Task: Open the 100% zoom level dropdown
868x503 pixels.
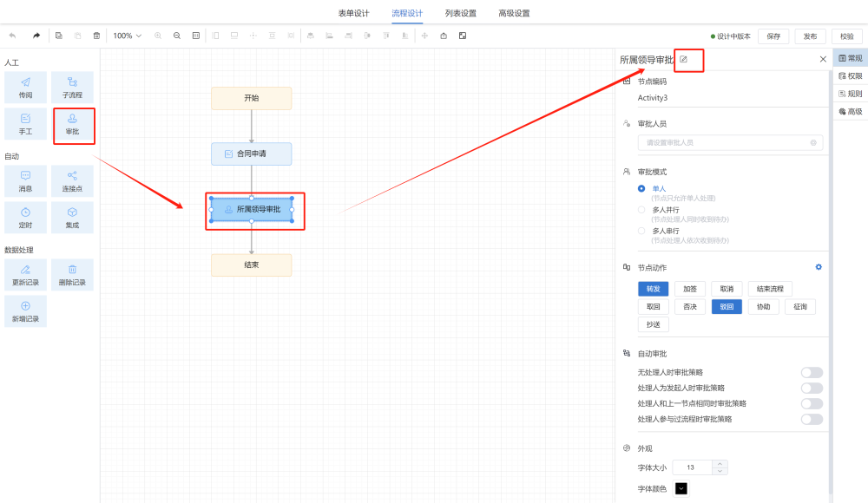Action: 127,36
